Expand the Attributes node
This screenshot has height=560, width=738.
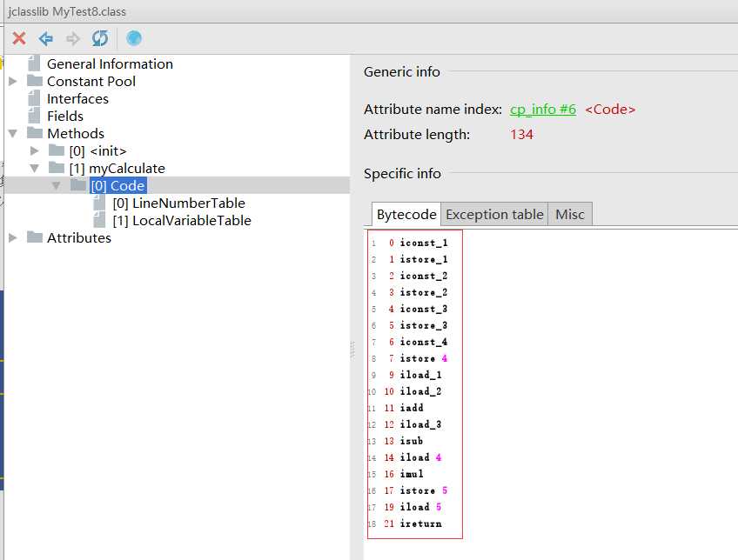click(13, 238)
